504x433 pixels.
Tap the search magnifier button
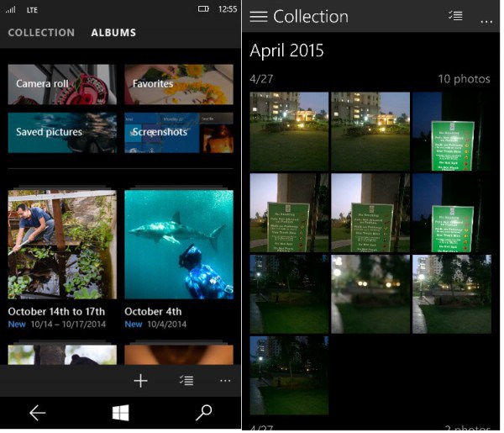(x=203, y=412)
